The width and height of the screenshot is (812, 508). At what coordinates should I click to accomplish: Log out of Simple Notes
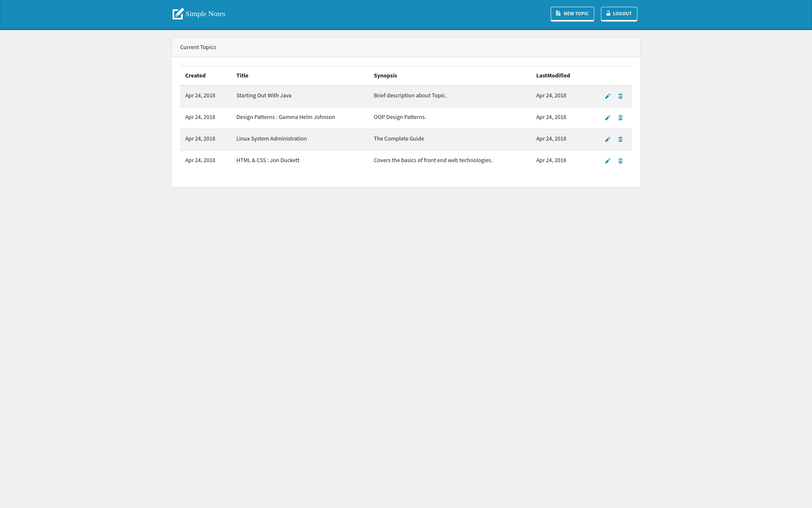point(619,14)
